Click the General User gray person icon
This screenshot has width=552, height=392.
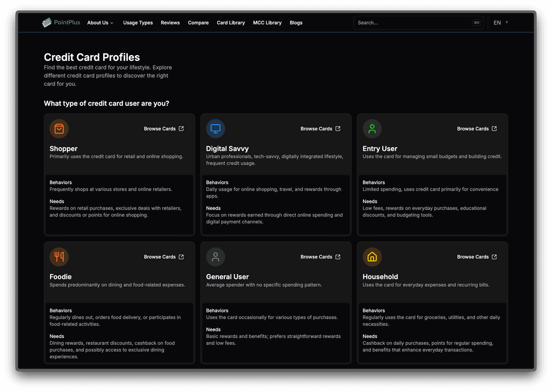[x=215, y=257]
